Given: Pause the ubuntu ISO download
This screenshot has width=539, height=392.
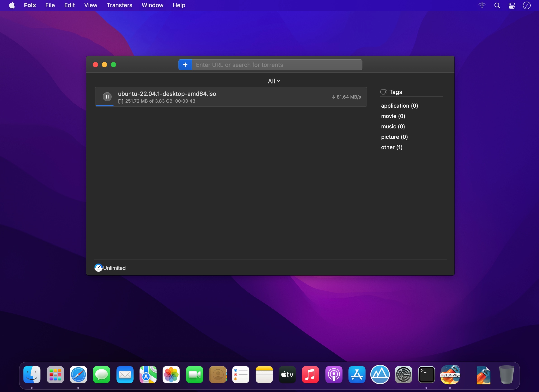Looking at the screenshot, I should pyautogui.click(x=107, y=97).
